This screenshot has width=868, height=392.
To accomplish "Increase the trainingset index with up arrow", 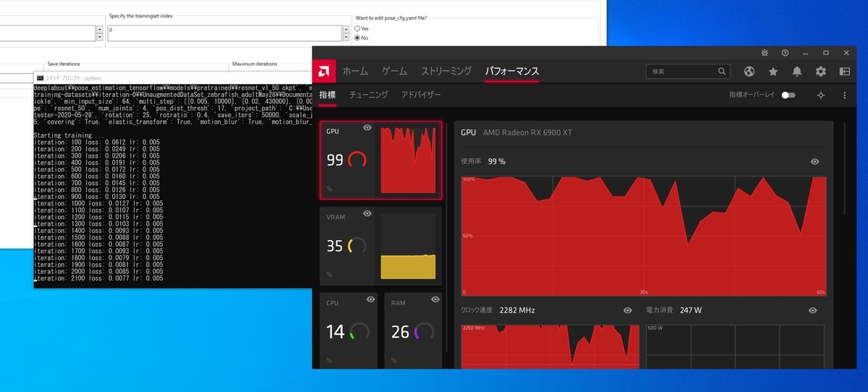I will 346,30.
